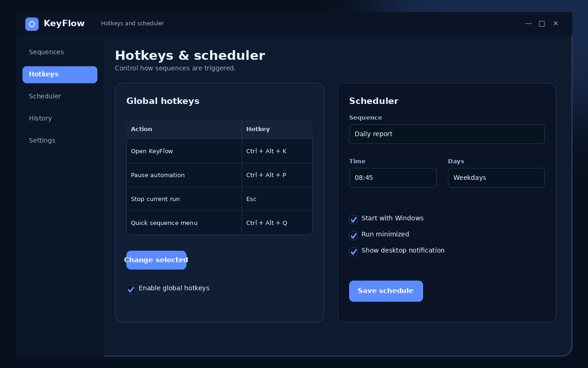Open History in the sidebar
The width and height of the screenshot is (588, 368).
(60, 119)
